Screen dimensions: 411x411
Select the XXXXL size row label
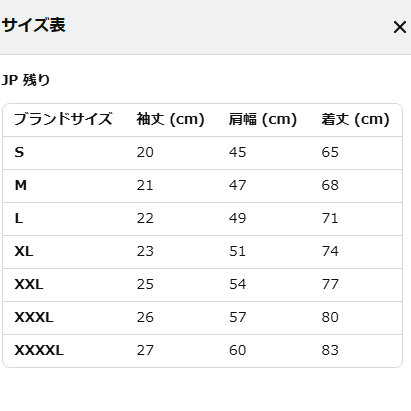tap(39, 350)
